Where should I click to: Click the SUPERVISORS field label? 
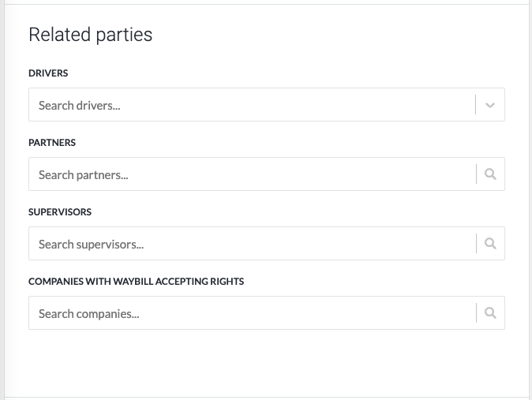click(60, 212)
